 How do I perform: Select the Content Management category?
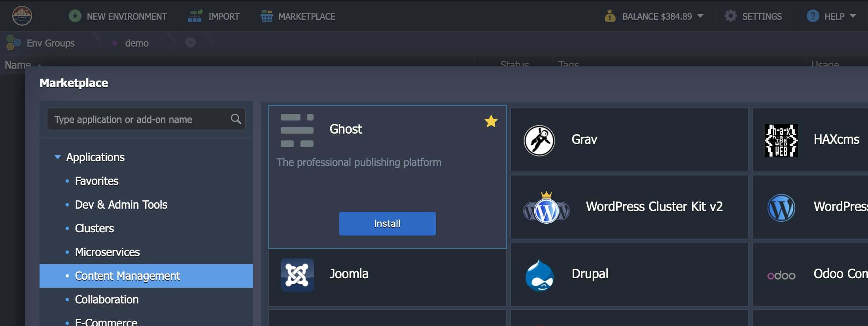pyautogui.click(x=146, y=276)
